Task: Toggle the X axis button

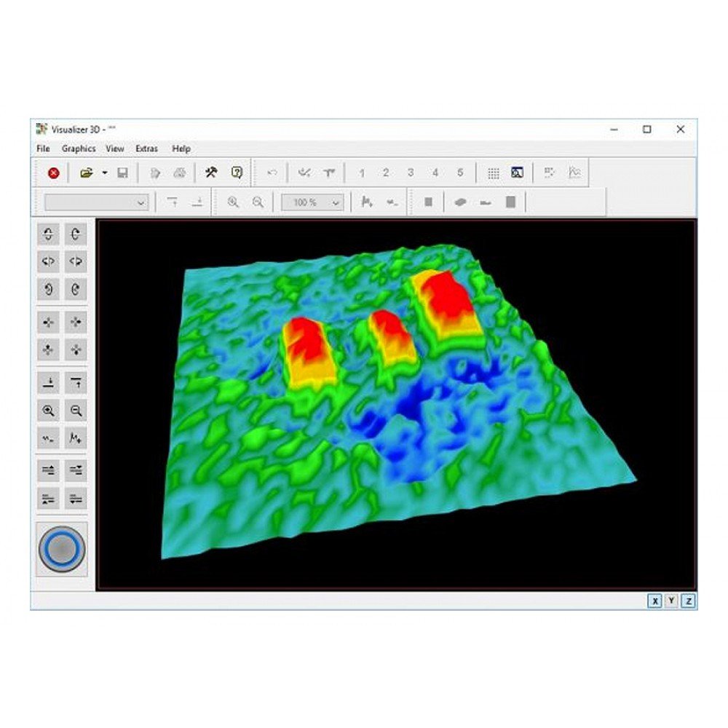Action: tap(655, 601)
